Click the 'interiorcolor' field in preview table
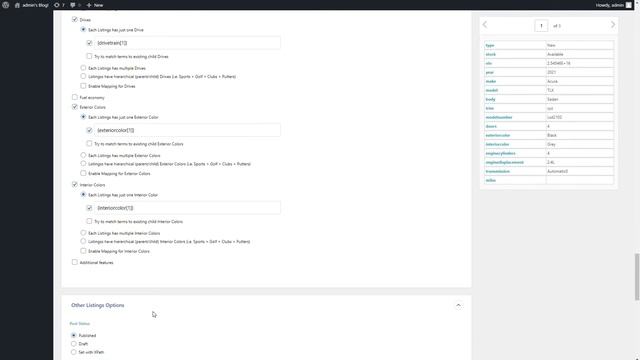 point(497,144)
